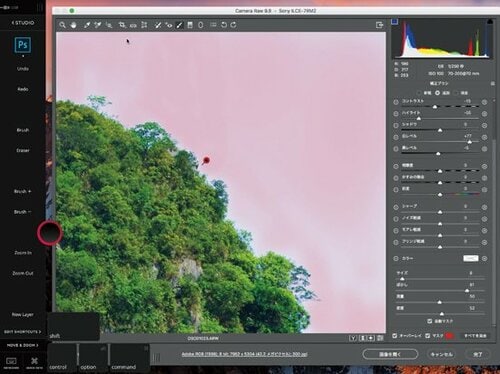Select the 追加 radio button
Screen dimensions: 500x374
(437, 93)
